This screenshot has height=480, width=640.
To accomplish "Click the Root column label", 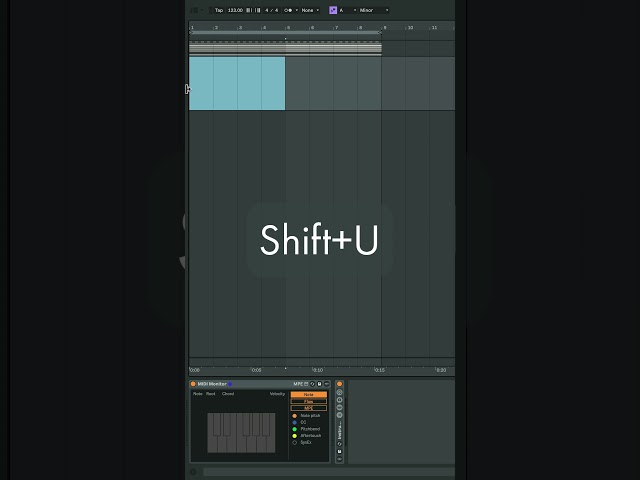I will 211,393.
